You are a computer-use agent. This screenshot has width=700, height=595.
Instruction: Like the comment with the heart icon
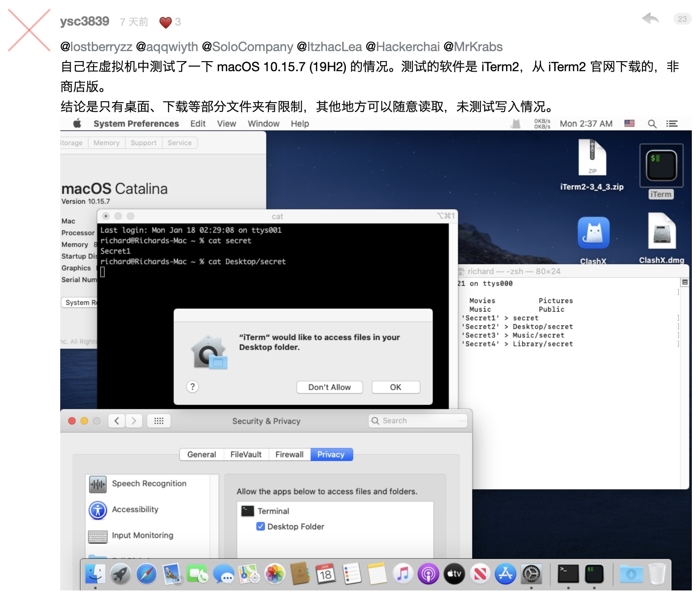(x=165, y=22)
